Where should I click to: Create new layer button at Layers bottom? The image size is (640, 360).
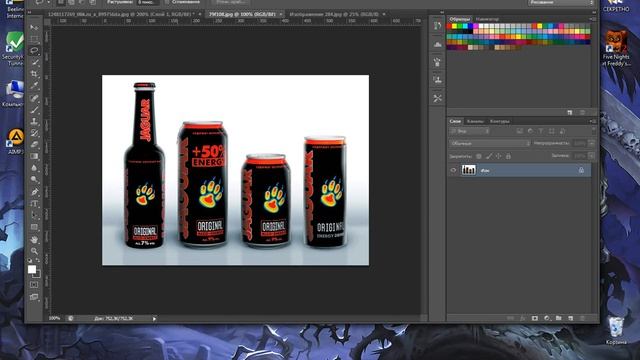coord(571,318)
